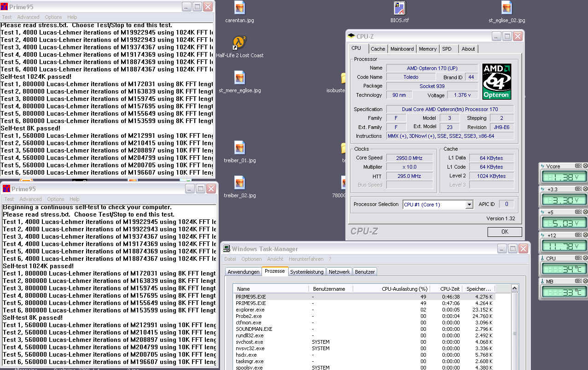Image resolution: width=588 pixels, height=370 pixels.
Task: Sort by the CPU-Zeit column header
Action: (445, 289)
